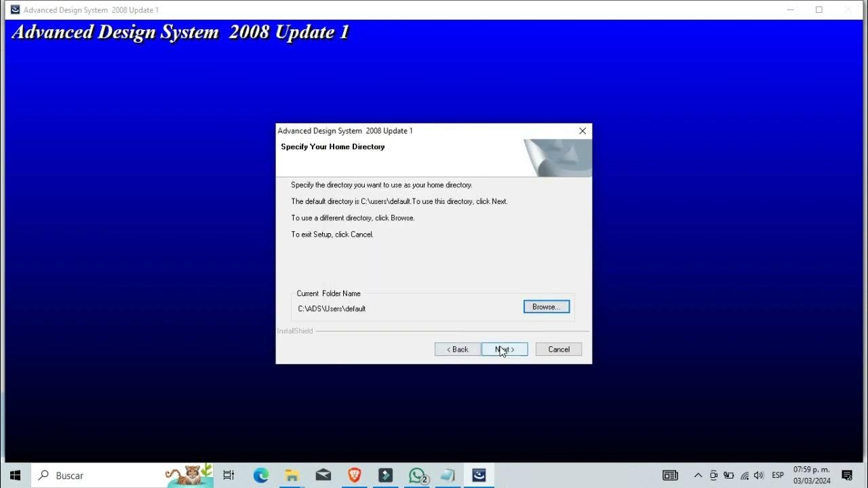Image resolution: width=868 pixels, height=488 pixels.
Task: Minimize the Advanced Design System window
Action: [x=790, y=9]
